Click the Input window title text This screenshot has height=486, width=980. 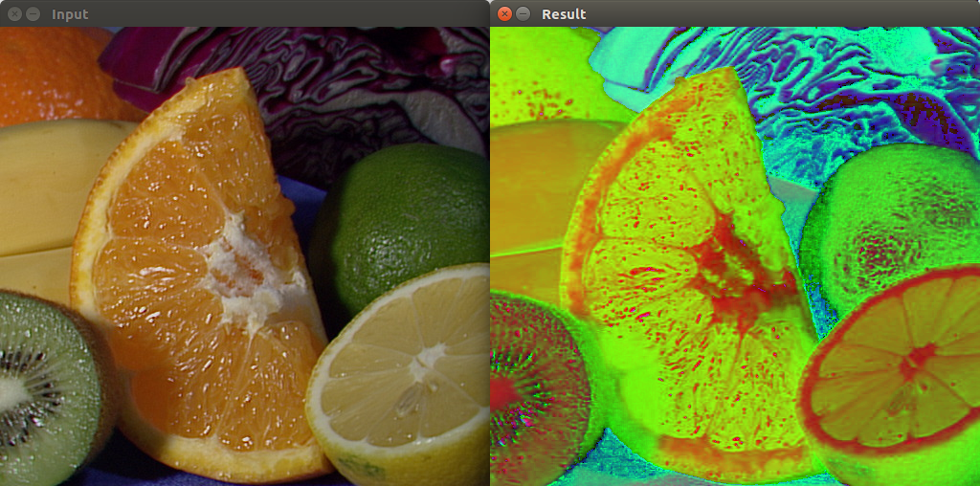(70, 14)
